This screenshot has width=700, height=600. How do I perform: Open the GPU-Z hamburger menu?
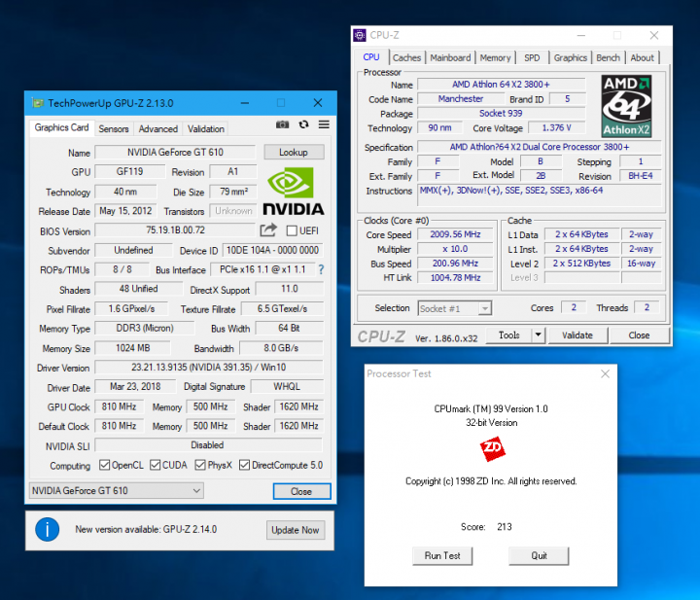(324, 124)
